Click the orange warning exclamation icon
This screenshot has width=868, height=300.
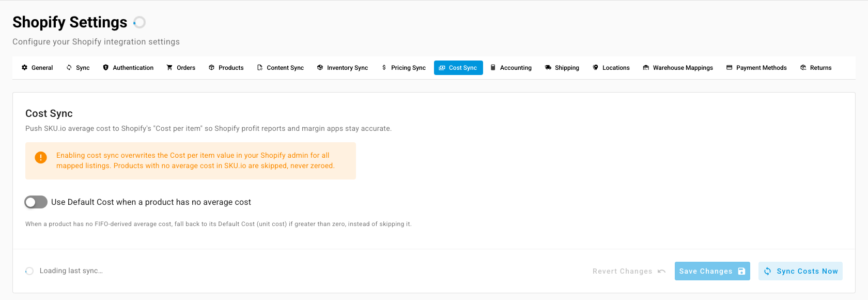pos(41,157)
